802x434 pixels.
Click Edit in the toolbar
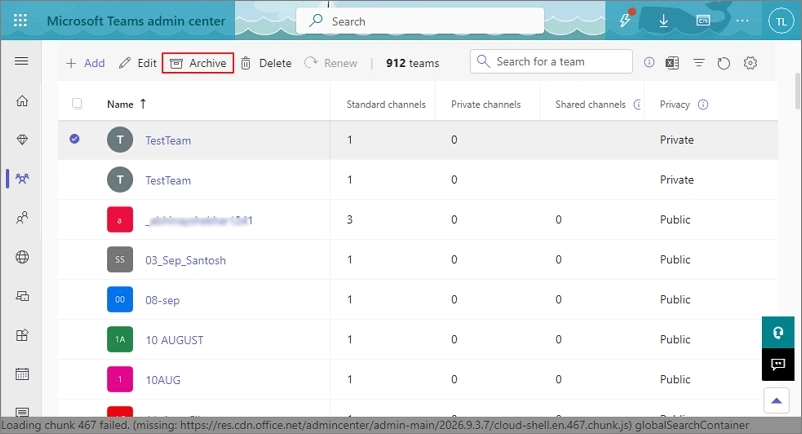[x=138, y=63]
